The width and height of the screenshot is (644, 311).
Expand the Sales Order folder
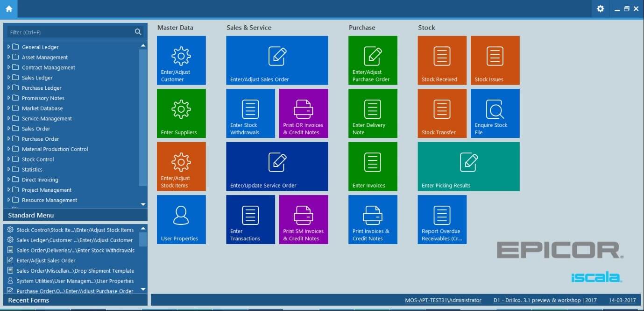tap(8, 129)
